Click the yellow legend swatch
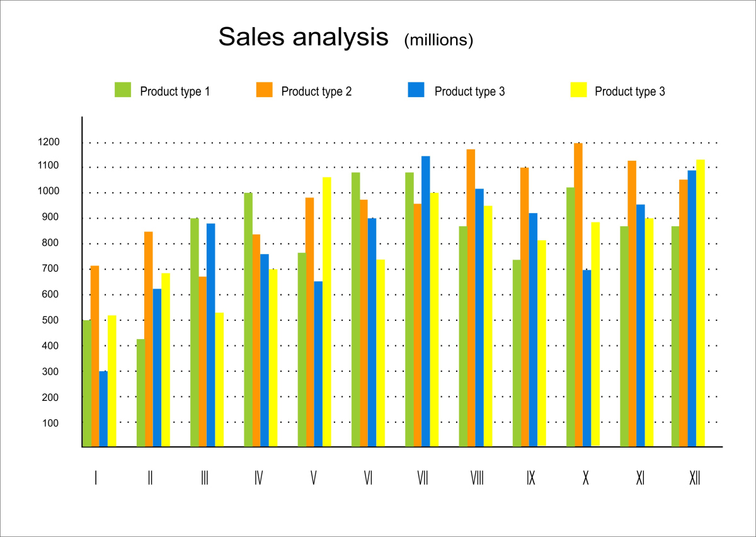Image resolution: width=756 pixels, height=537 pixels. [578, 89]
